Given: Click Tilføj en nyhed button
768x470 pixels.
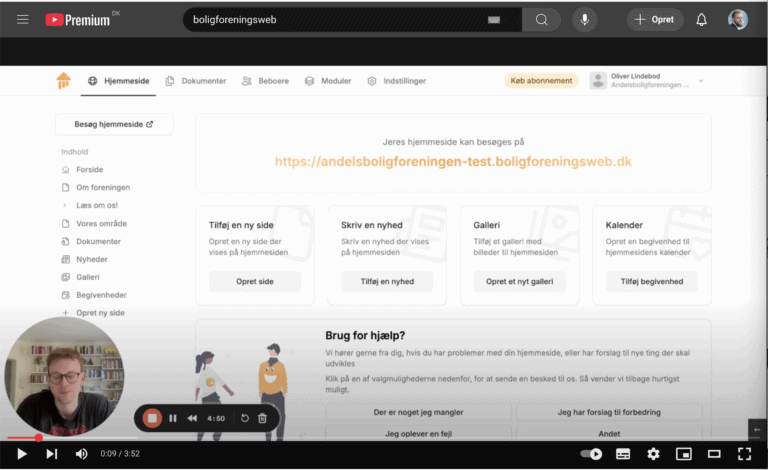Looking at the screenshot, I should 387,282.
